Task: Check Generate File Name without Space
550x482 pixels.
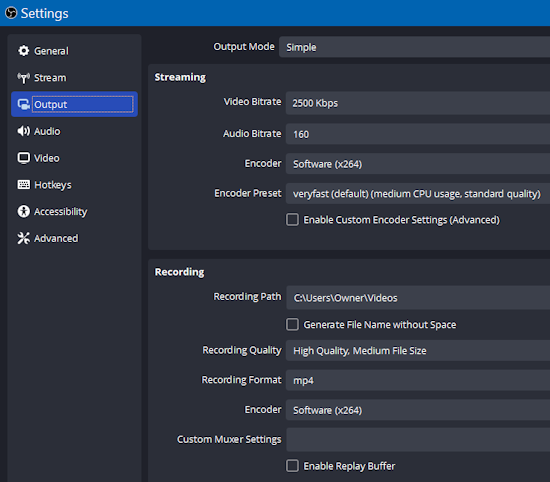Action: click(x=292, y=324)
